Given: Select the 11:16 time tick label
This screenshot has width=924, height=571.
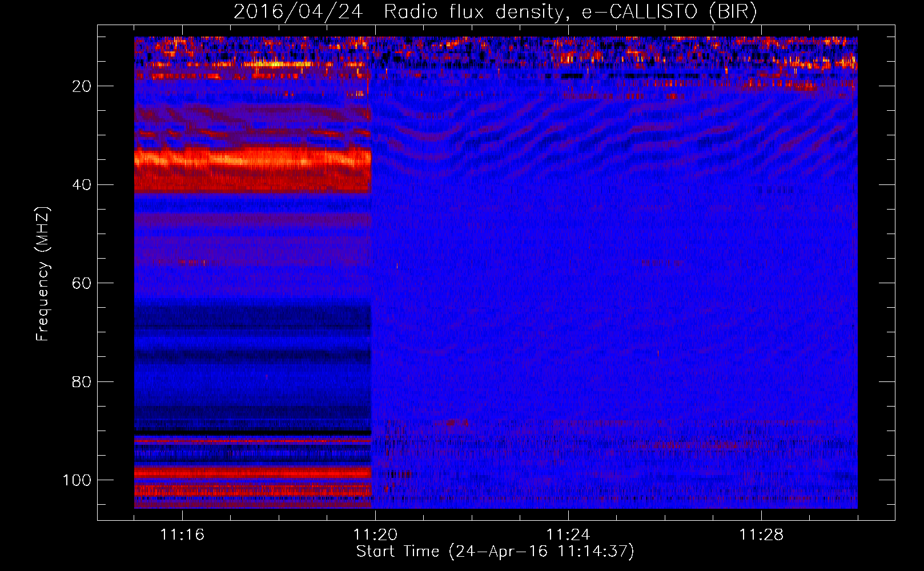Looking at the screenshot, I should 182,534.
